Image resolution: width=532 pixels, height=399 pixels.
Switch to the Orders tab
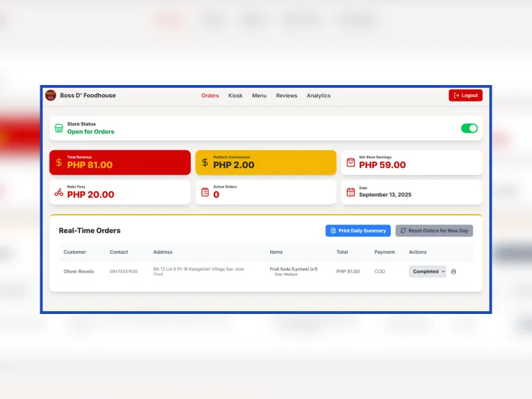210,96
